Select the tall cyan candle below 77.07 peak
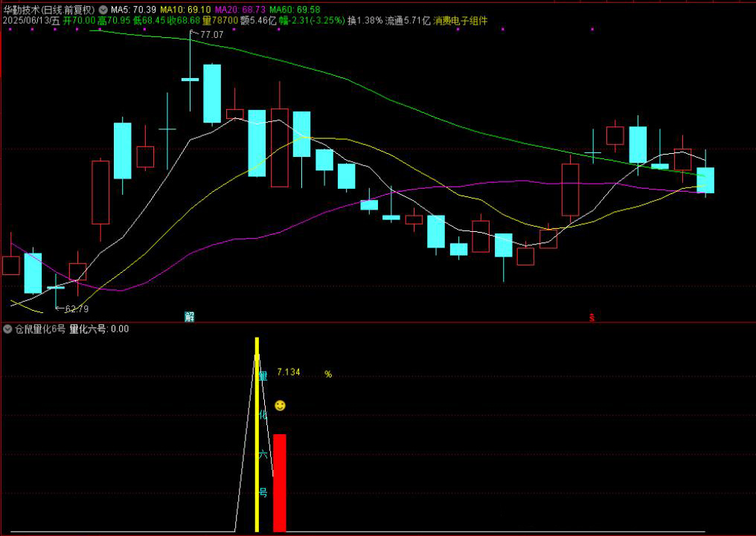Image resolution: width=756 pixels, height=536 pixels. tap(212, 93)
